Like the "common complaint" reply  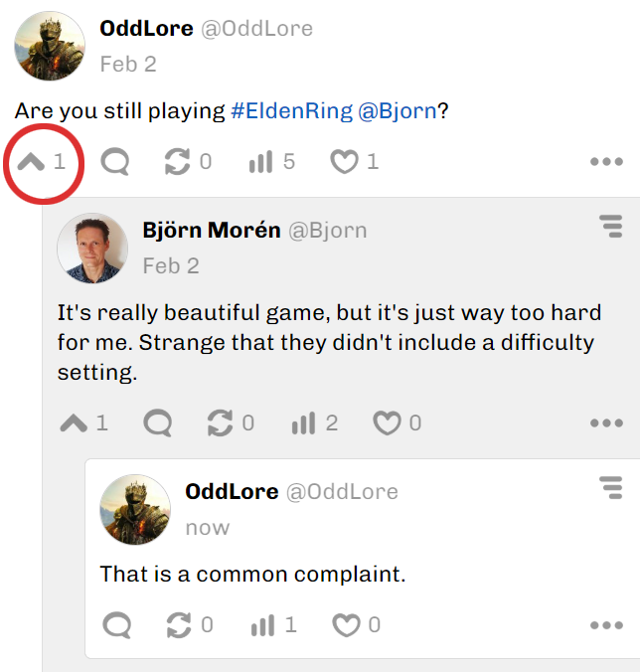click(345, 625)
